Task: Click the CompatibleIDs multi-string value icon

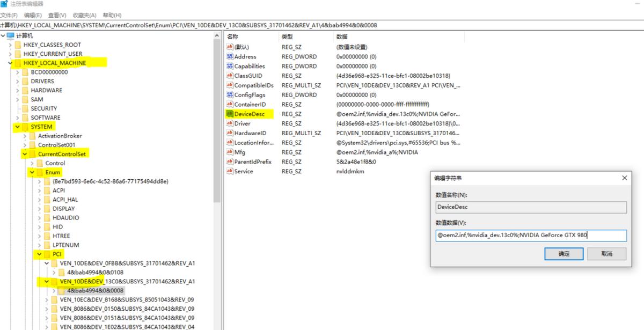Action: [230, 85]
